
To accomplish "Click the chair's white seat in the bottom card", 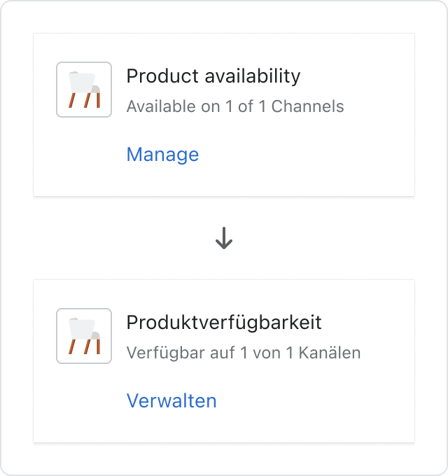I will pos(83,329).
